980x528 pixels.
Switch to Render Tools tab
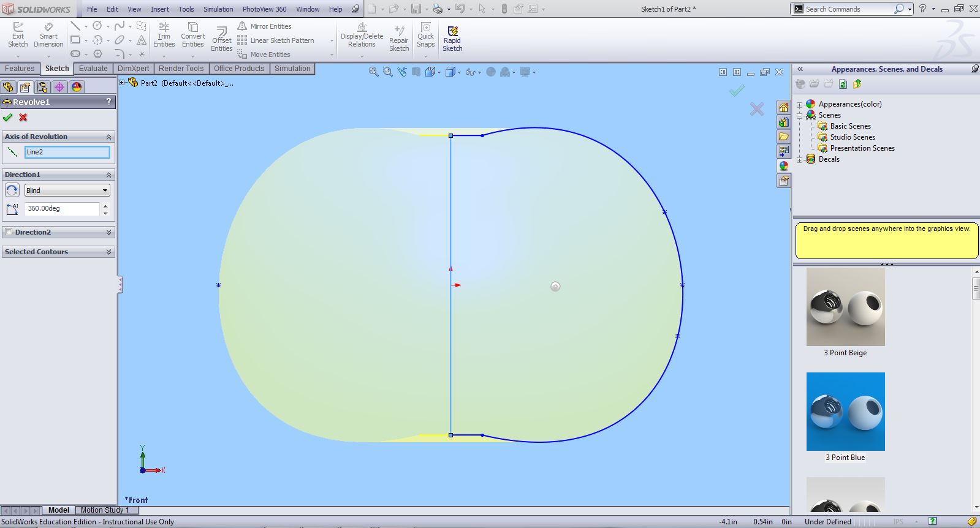click(181, 69)
